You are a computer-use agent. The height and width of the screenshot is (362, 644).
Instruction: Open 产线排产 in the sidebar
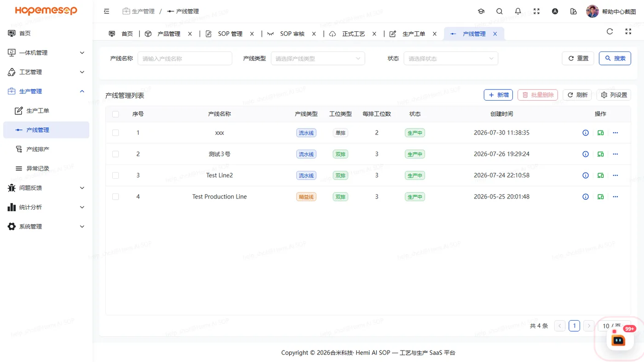click(46, 149)
